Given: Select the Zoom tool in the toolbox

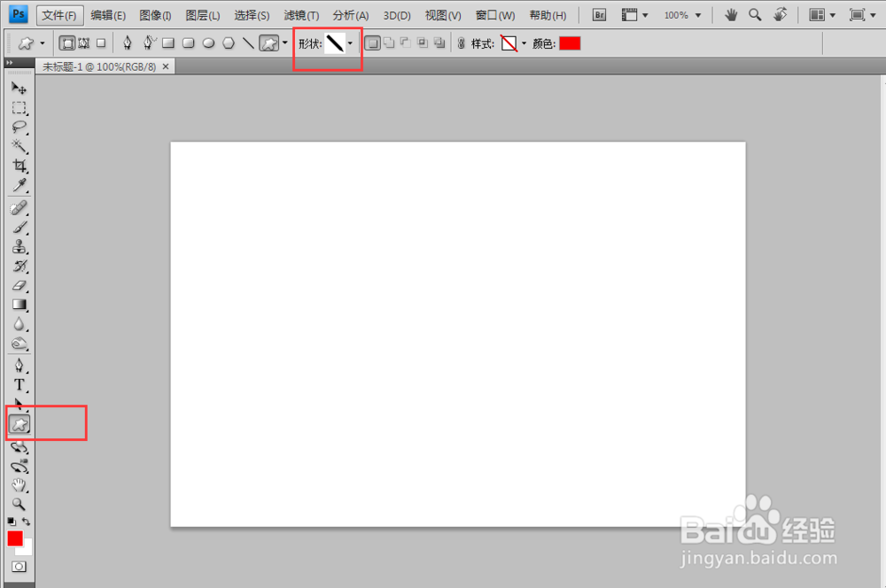Looking at the screenshot, I should point(19,504).
